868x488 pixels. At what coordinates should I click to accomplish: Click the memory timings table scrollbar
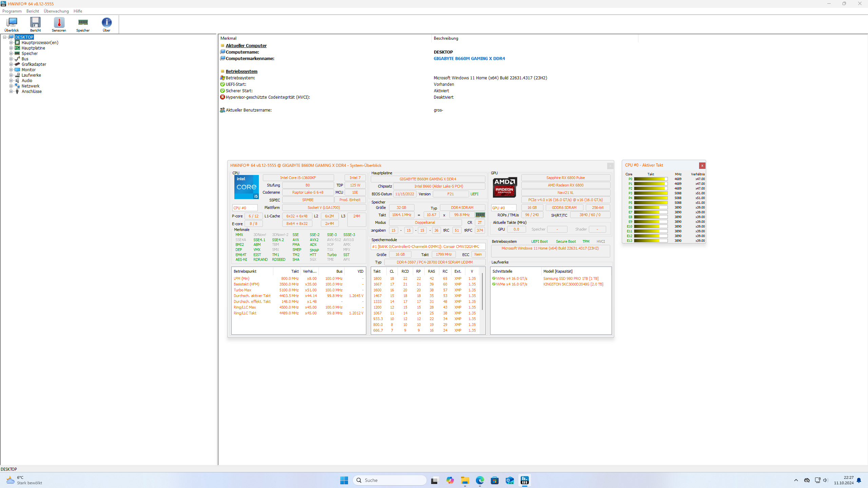click(x=482, y=292)
